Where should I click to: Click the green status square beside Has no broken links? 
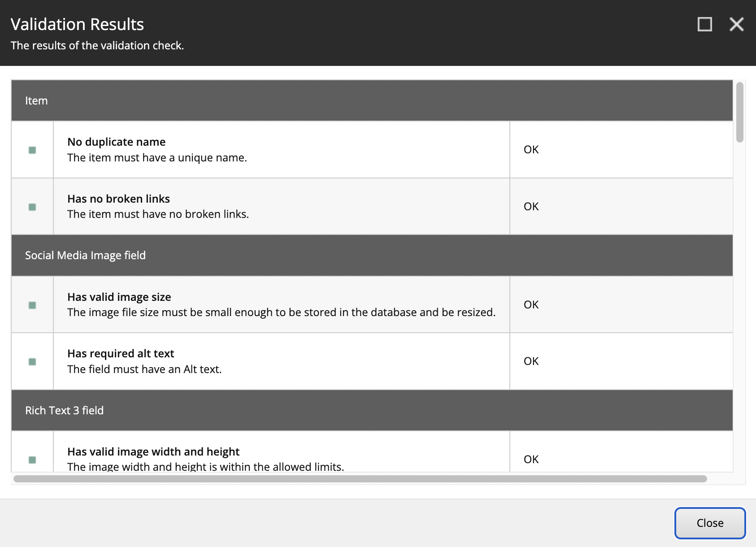coord(32,206)
